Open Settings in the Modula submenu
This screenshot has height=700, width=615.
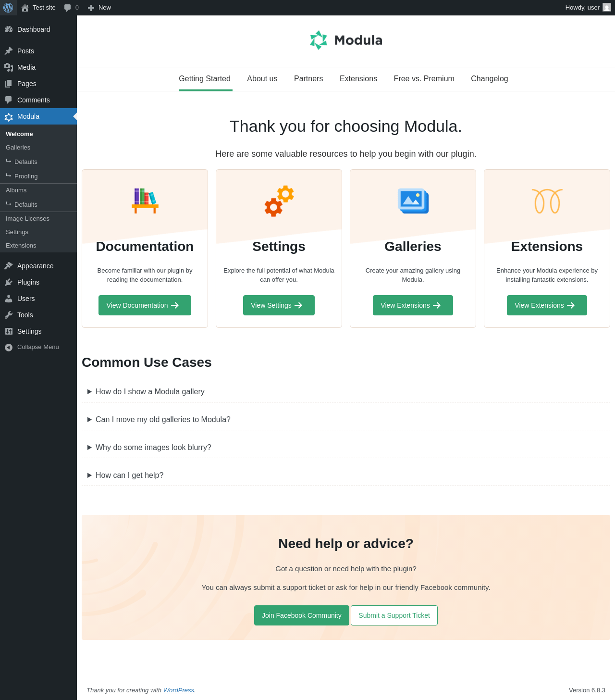(x=38, y=232)
